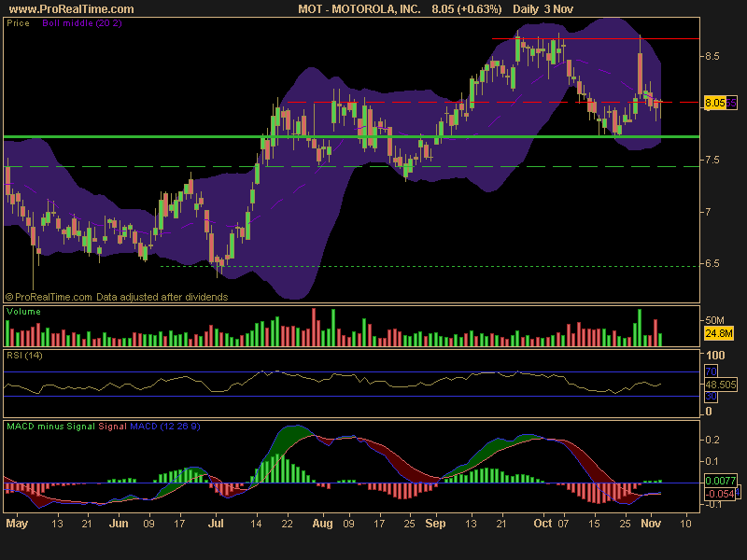Select the Price panel label

pos(18,22)
